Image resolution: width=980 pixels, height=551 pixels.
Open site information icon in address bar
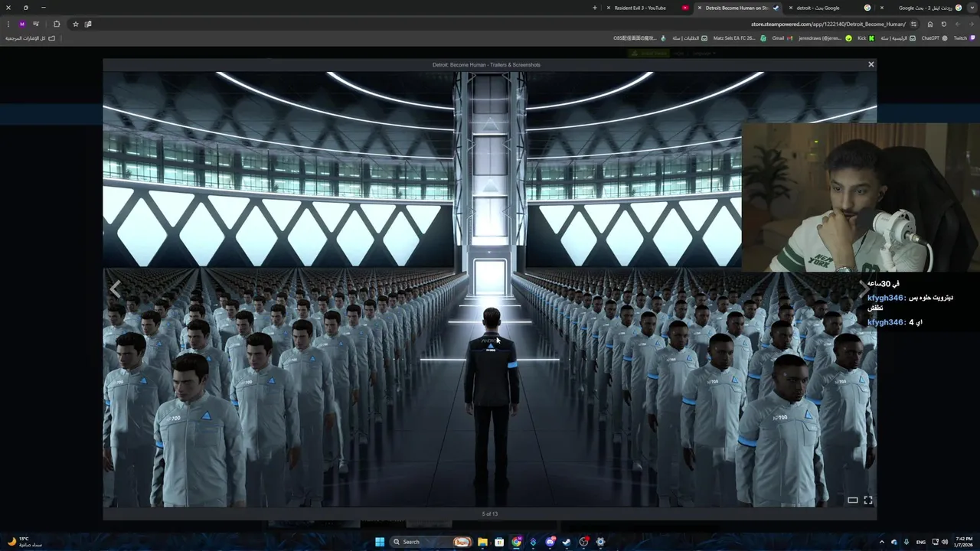tap(913, 24)
